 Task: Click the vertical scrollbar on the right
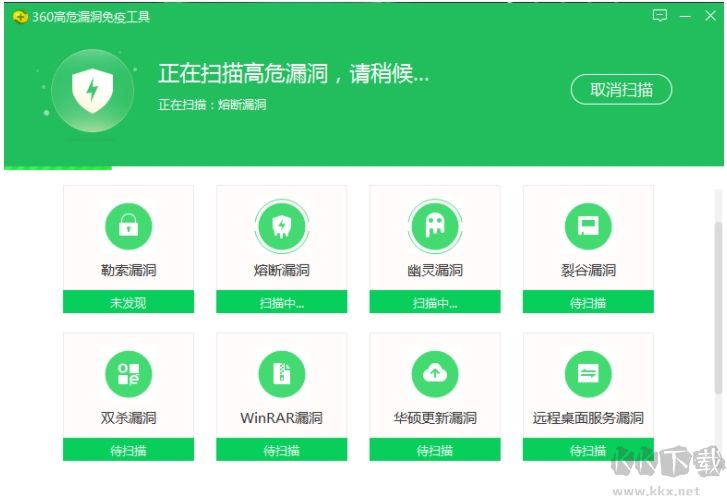click(x=718, y=308)
